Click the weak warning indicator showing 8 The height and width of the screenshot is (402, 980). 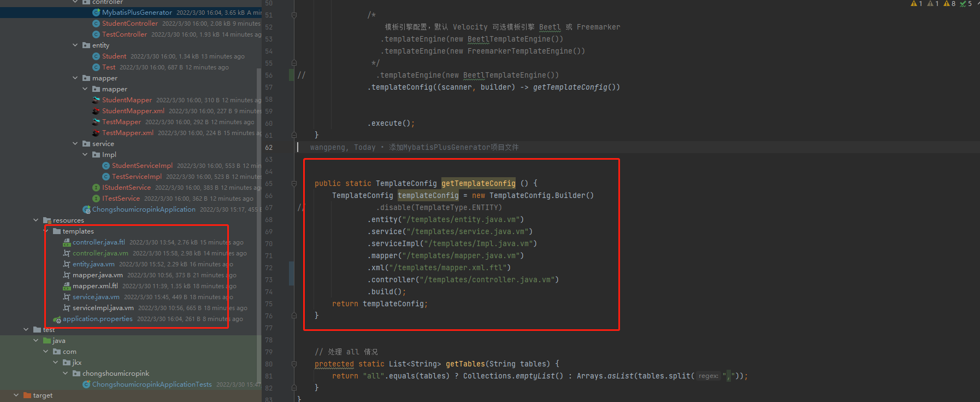(x=950, y=4)
